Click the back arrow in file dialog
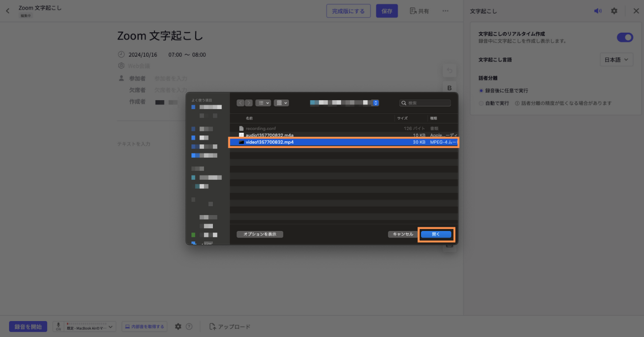 coord(240,103)
